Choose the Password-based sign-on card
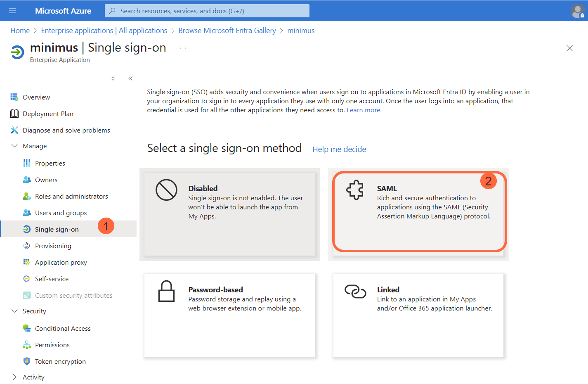588x384 pixels. (229, 315)
